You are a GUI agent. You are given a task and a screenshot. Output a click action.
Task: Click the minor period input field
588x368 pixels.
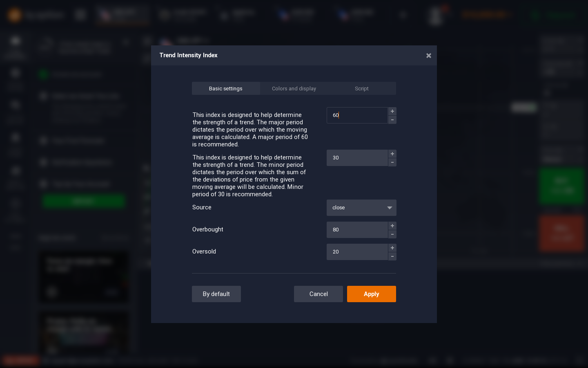(357, 158)
